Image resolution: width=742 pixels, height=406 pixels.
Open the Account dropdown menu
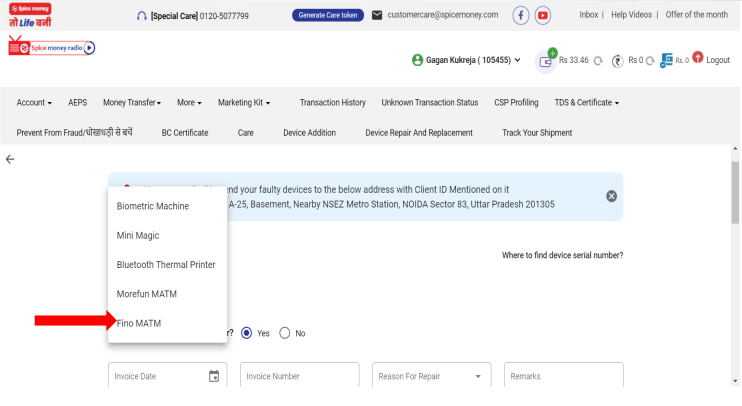[x=34, y=103]
